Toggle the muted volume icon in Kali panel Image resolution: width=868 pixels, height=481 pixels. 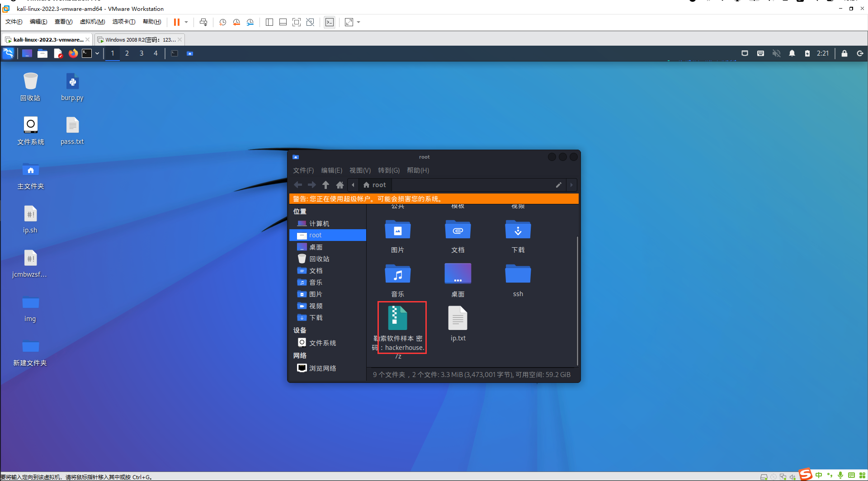click(x=776, y=53)
